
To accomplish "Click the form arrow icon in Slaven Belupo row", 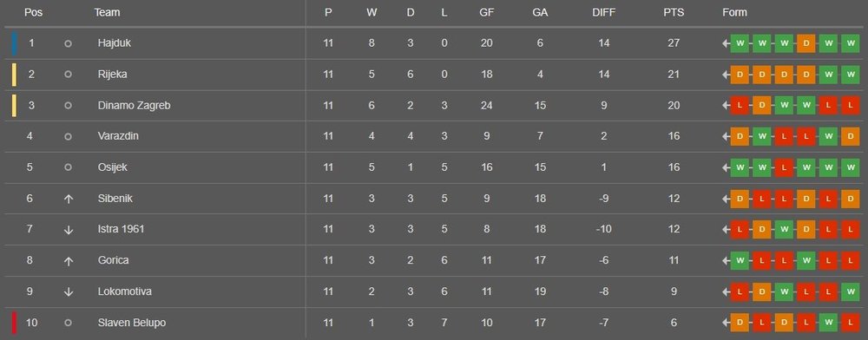I will 726,323.
